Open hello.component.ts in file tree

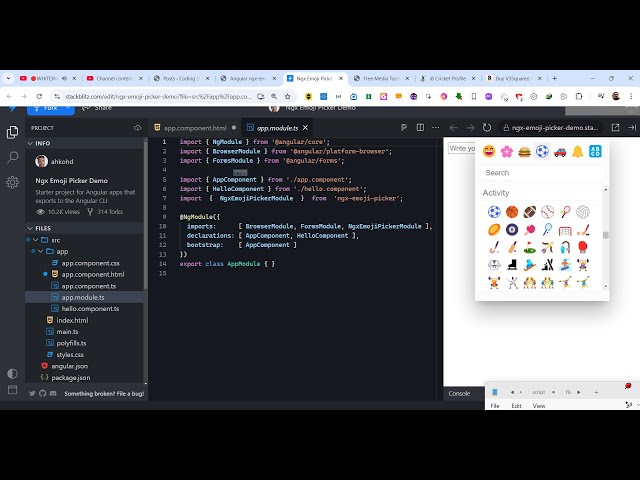click(x=88, y=309)
